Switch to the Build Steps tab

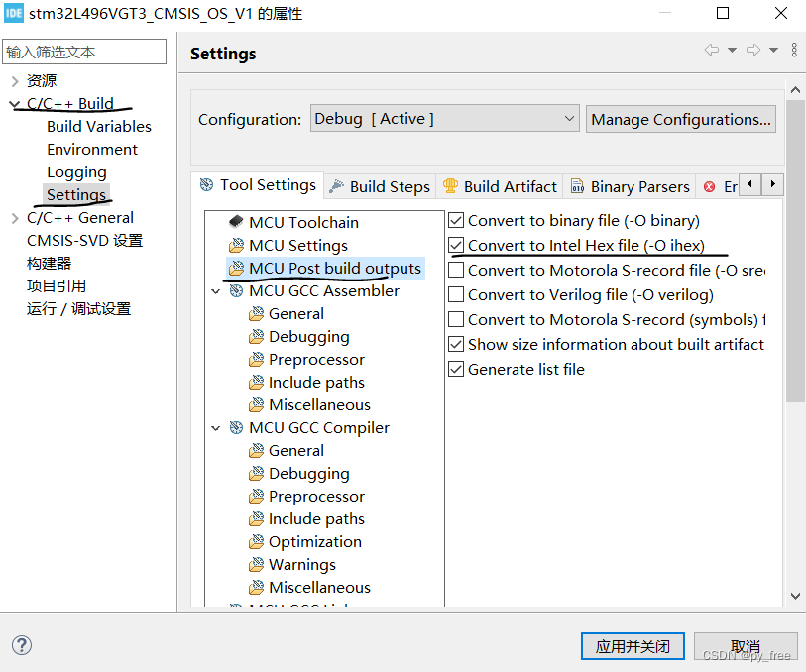pos(389,185)
